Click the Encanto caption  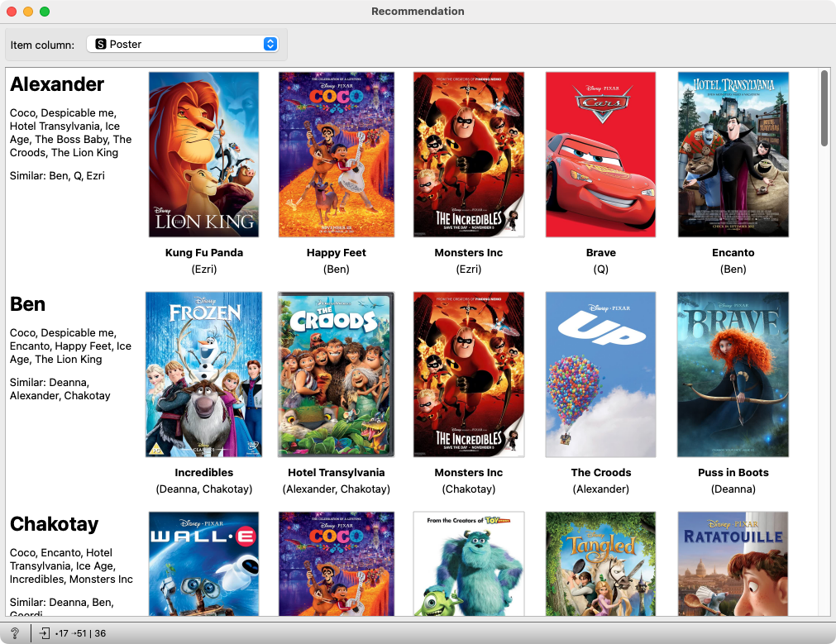coord(733,253)
